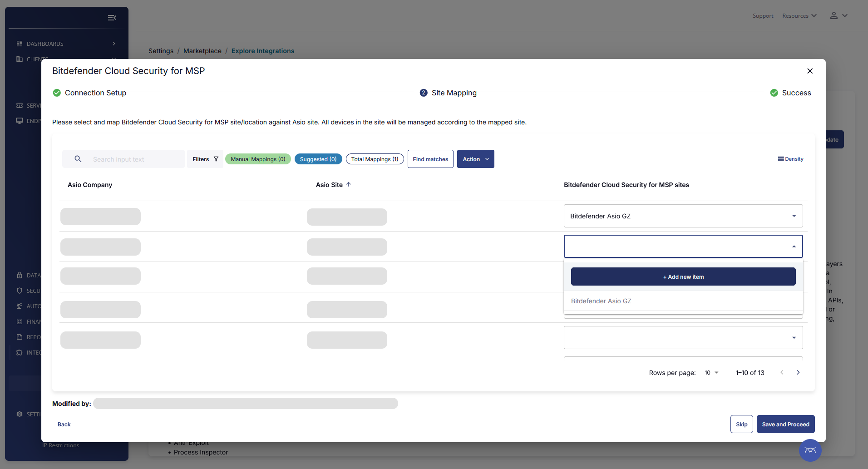Select the Manual Mappings filter chip

click(258, 159)
